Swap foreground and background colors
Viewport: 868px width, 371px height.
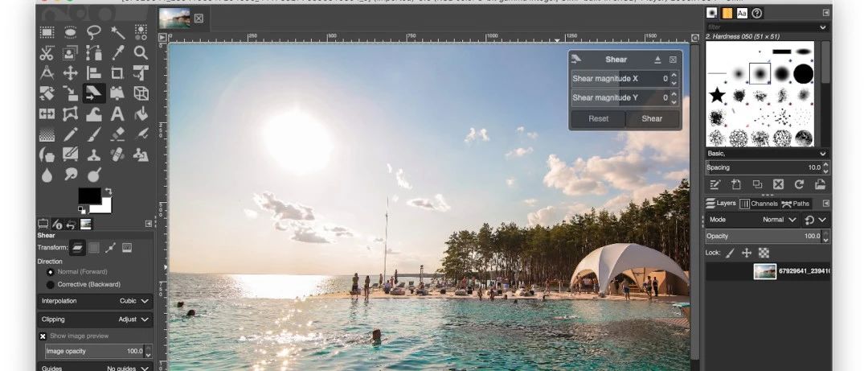pos(108,192)
